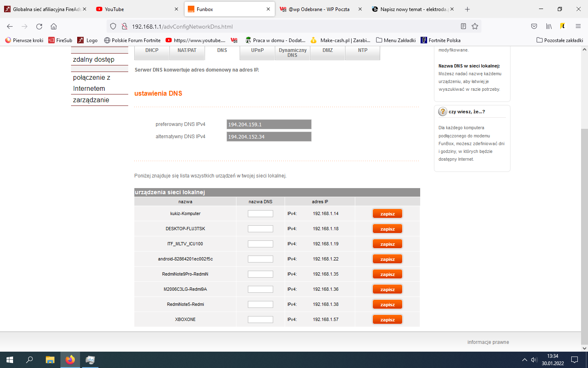Go back to the previous page
Viewport: 588px width, 368px height.
(10, 27)
